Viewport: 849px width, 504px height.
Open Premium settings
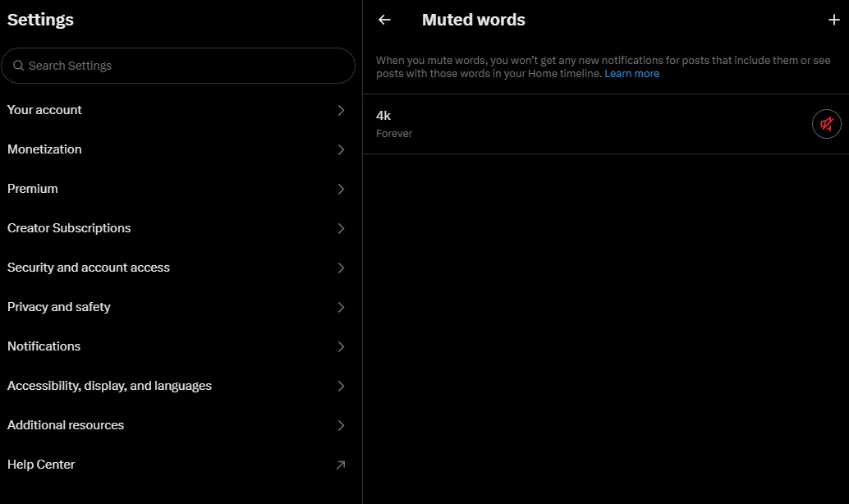point(177,189)
